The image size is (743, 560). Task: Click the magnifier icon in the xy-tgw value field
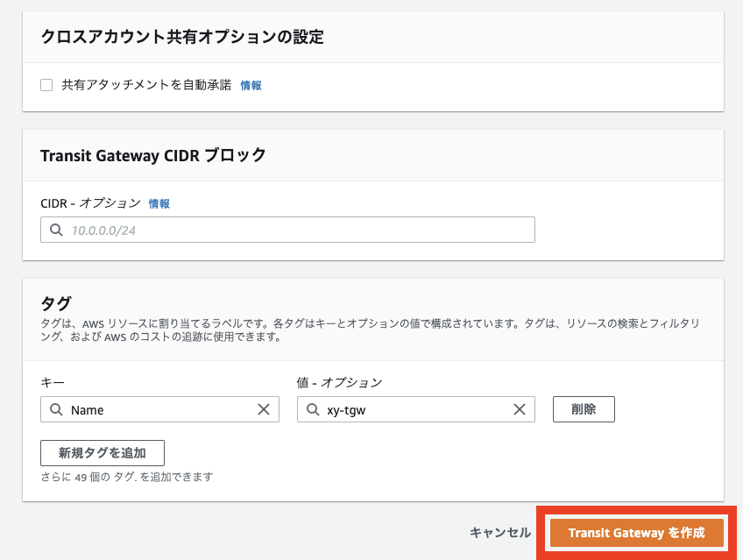coord(311,409)
